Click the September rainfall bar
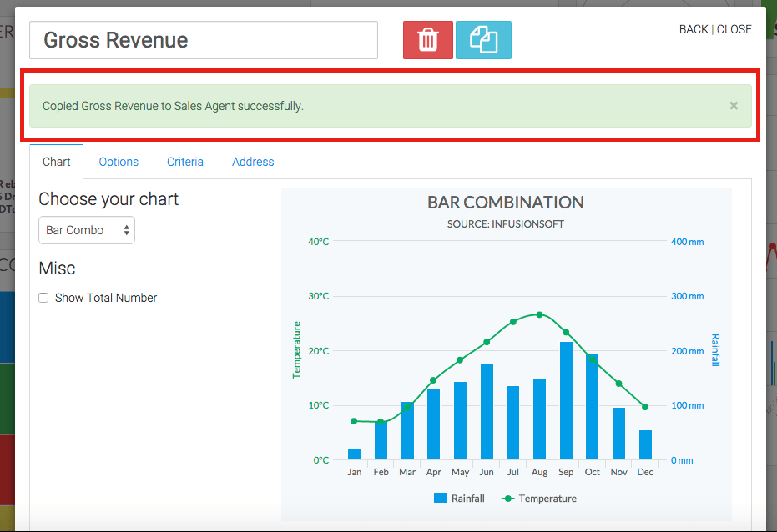The height and width of the screenshot is (532, 777). pyautogui.click(x=566, y=400)
